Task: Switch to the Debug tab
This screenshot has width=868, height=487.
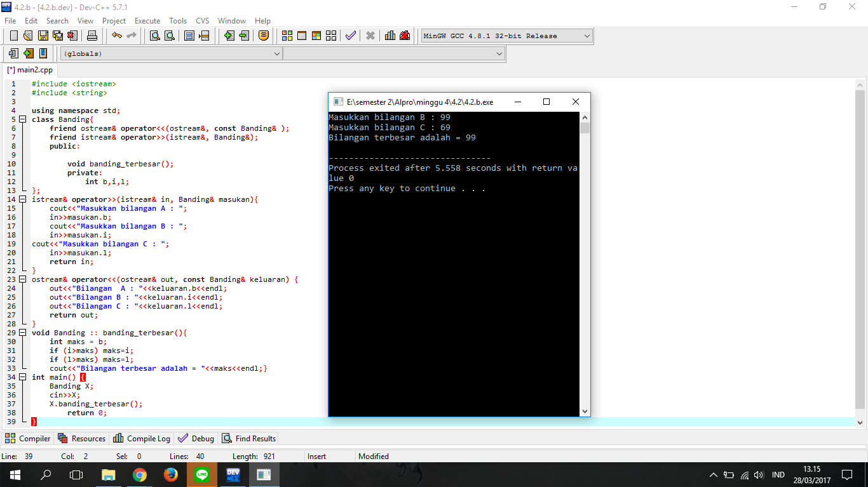Action: (x=196, y=438)
